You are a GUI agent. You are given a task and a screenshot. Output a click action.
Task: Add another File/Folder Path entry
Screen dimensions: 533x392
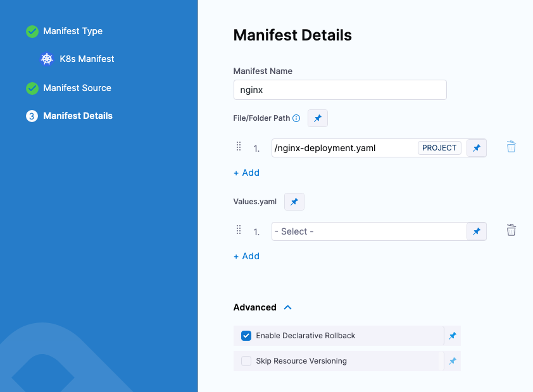tap(246, 173)
